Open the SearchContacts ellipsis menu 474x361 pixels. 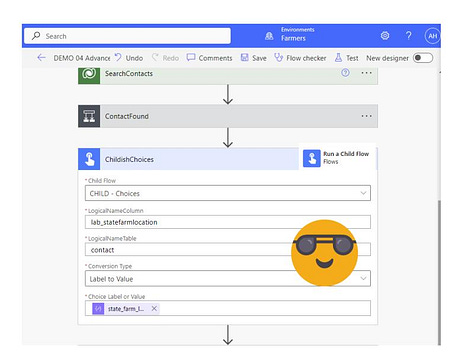(366, 73)
